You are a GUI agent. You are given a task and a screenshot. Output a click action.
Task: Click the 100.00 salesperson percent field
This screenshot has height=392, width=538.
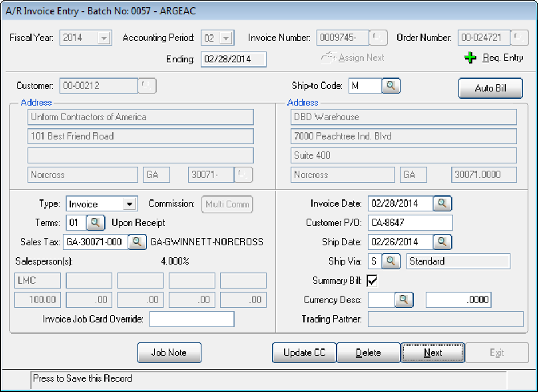click(38, 300)
